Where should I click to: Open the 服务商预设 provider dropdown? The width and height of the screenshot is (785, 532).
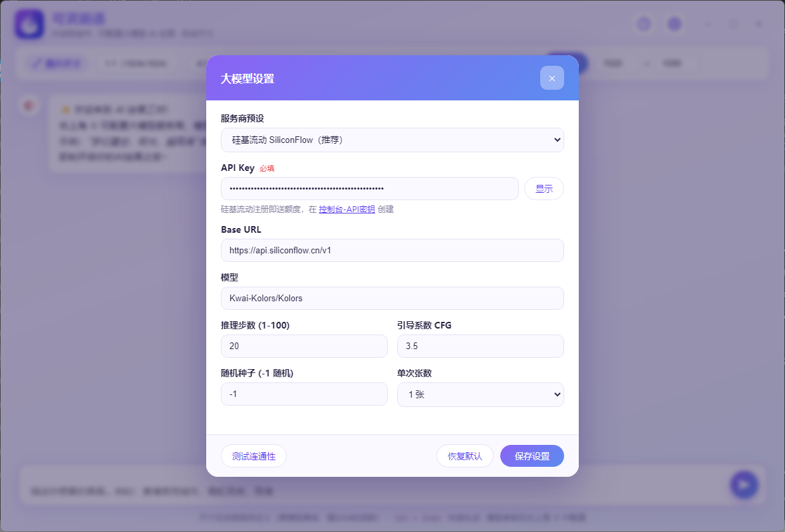[392, 140]
